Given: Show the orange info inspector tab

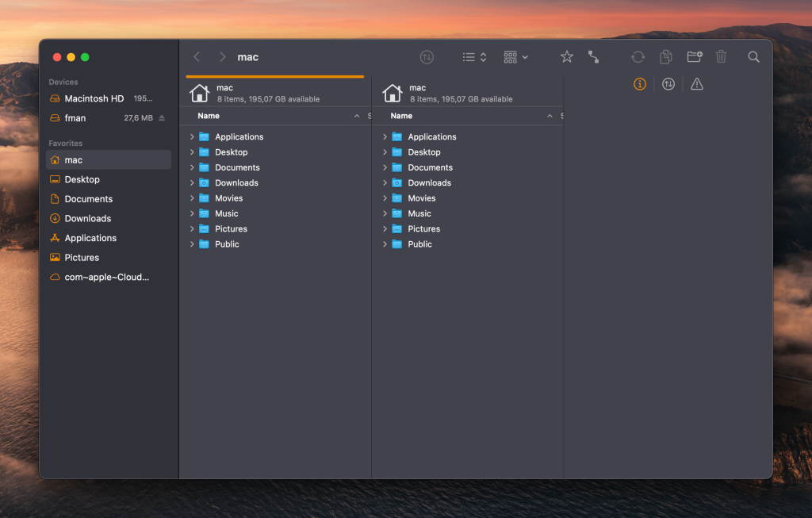Looking at the screenshot, I should tap(640, 84).
